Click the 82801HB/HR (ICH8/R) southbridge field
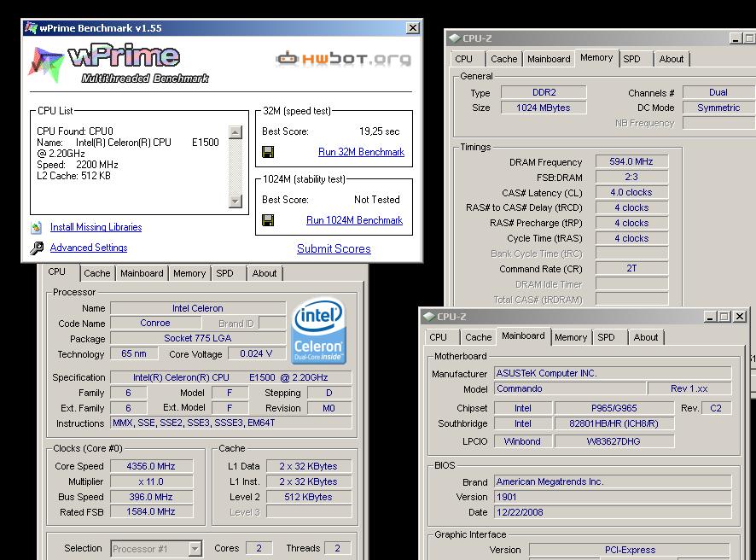The width and height of the screenshot is (756, 560). 614,423
